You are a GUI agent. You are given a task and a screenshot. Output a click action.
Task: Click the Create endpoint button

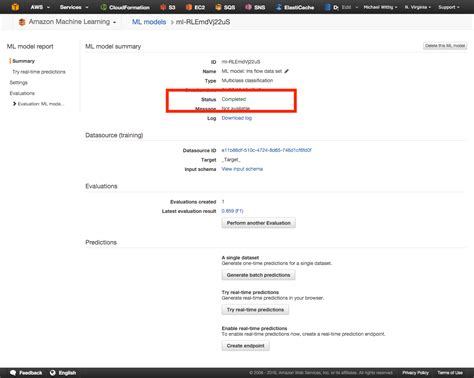coord(246,346)
